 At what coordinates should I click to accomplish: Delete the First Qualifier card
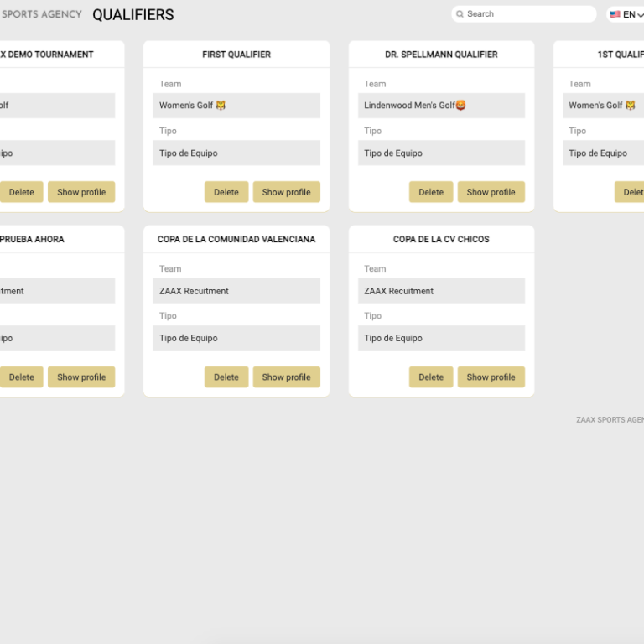coord(226,192)
